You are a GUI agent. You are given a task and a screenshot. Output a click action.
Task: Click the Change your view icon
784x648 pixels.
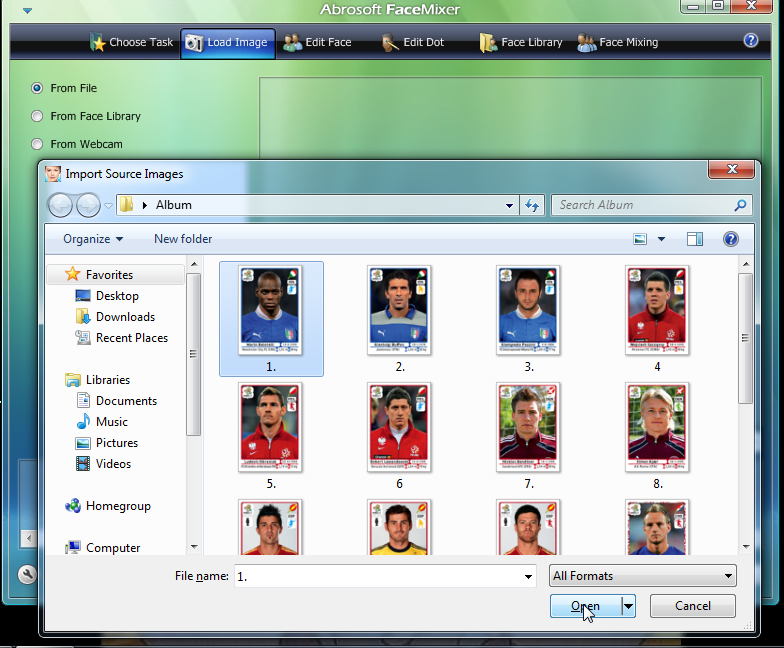(641, 239)
